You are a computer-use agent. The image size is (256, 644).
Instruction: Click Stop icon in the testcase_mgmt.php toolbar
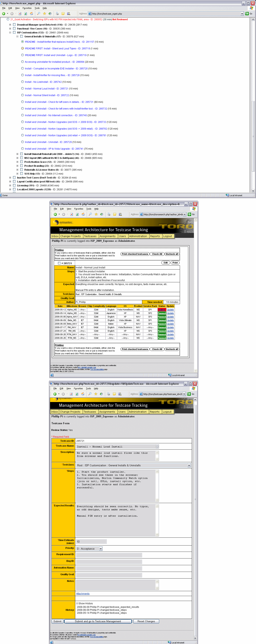(x=20, y=14)
